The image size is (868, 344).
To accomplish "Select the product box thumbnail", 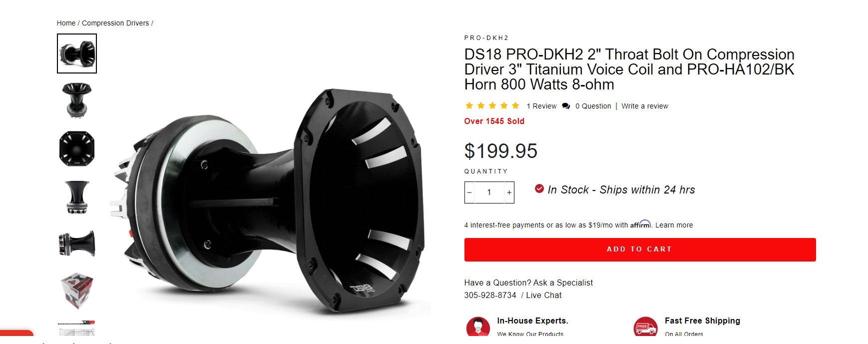I will (77, 290).
